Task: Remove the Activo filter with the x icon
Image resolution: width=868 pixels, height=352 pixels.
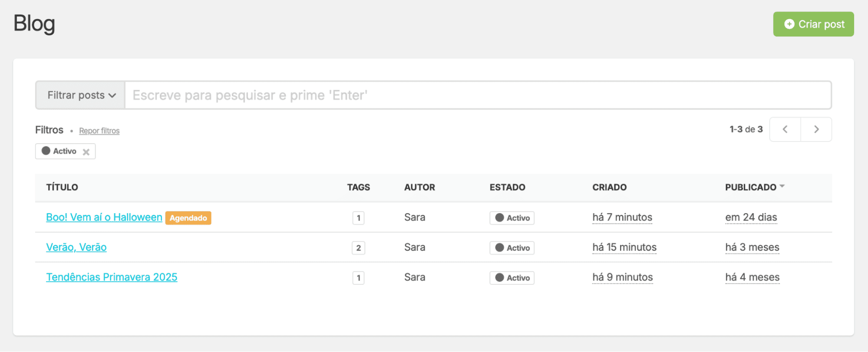Action: click(86, 152)
